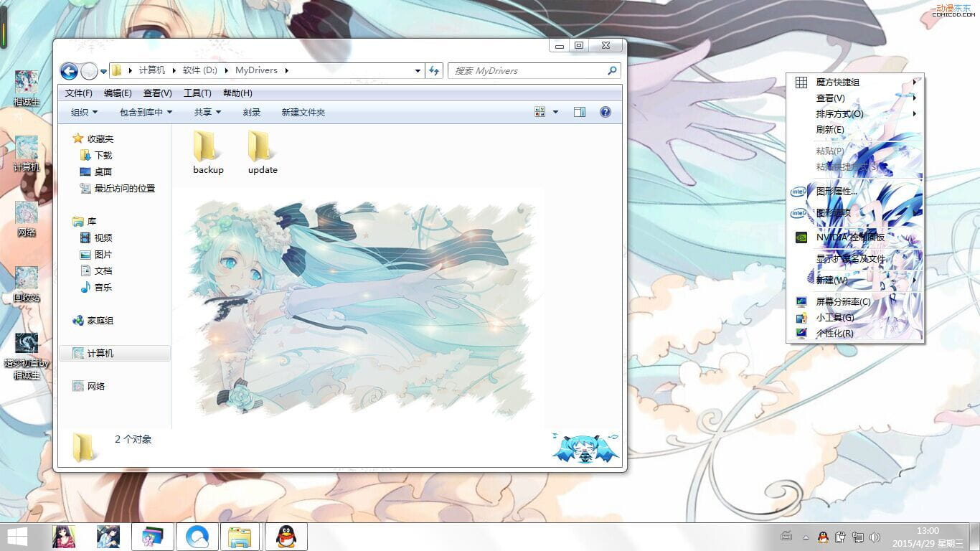
Task: Click the 新建文件夹 new folder button
Action: 303,111
